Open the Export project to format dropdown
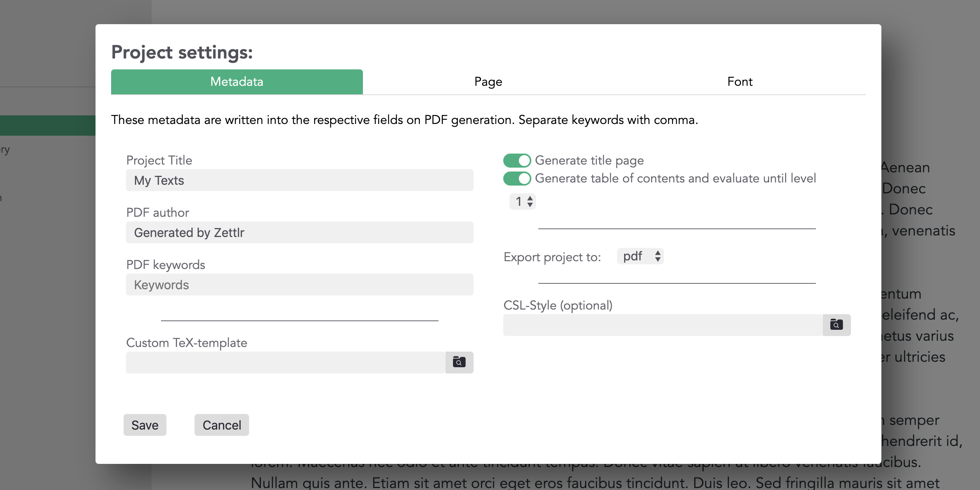The image size is (980, 490). pos(640,256)
